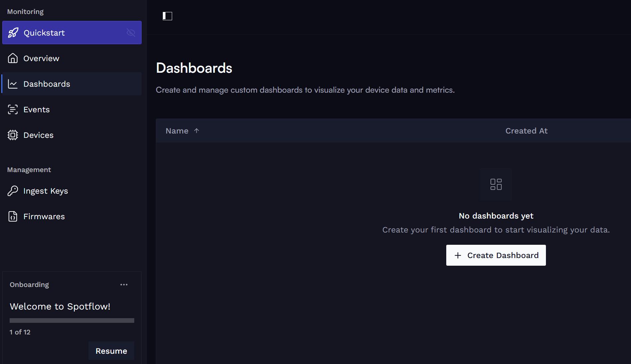Select the Quickstart rocket icon
The height and width of the screenshot is (364, 631).
click(13, 33)
